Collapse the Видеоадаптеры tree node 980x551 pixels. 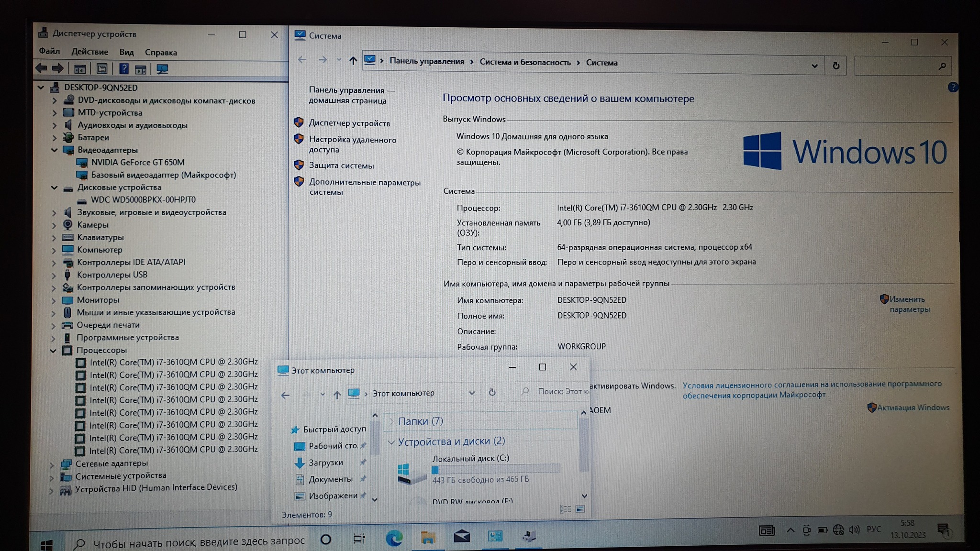coord(54,150)
